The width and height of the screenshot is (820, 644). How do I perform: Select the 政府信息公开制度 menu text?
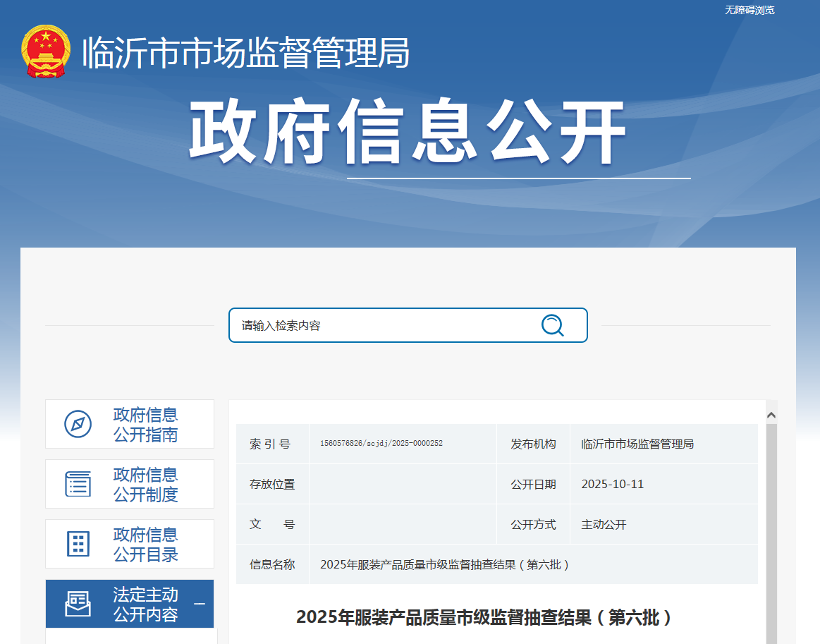tap(146, 485)
